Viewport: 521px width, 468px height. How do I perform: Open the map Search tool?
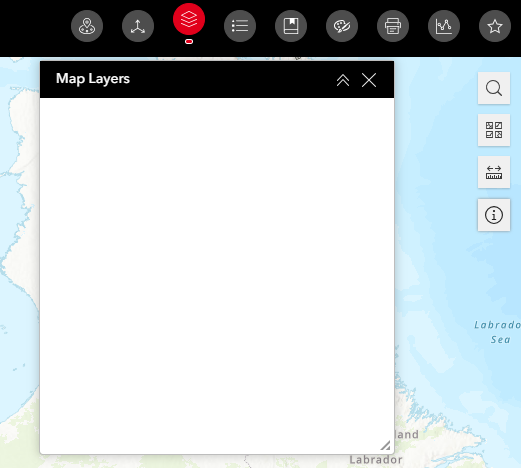[x=494, y=88]
